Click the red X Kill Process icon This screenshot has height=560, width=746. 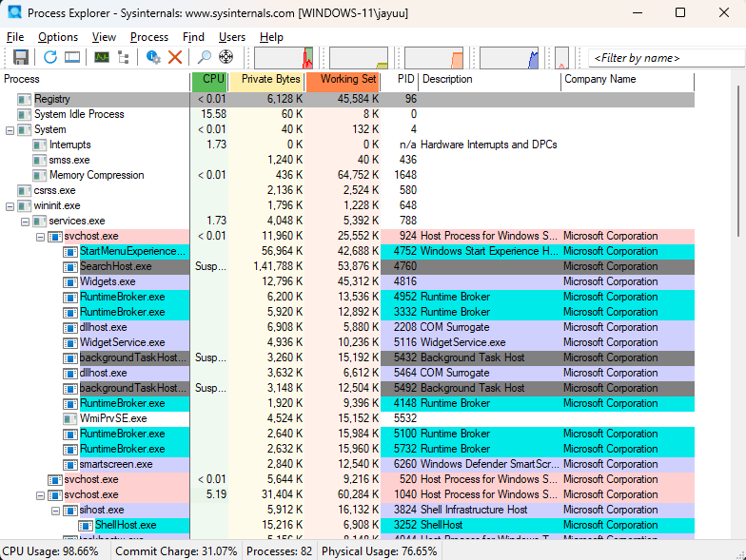pyautogui.click(x=175, y=57)
